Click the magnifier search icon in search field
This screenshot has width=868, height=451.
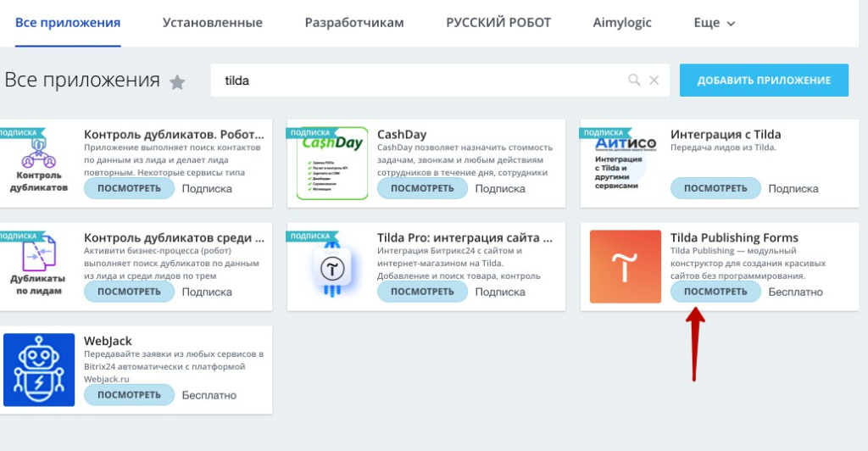coord(634,81)
